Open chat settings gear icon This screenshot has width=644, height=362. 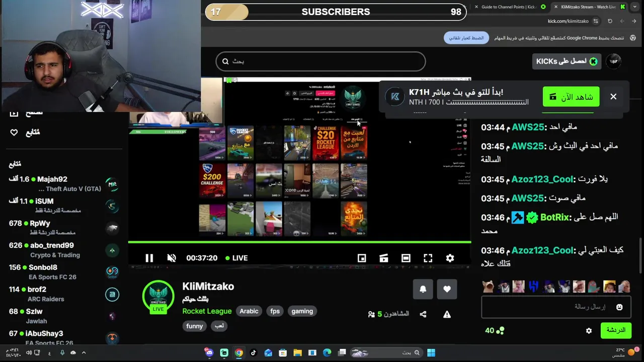tap(589, 330)
